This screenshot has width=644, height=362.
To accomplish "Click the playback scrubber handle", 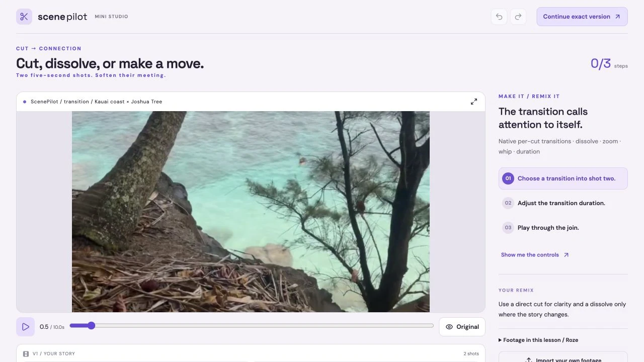I will 91,326.
